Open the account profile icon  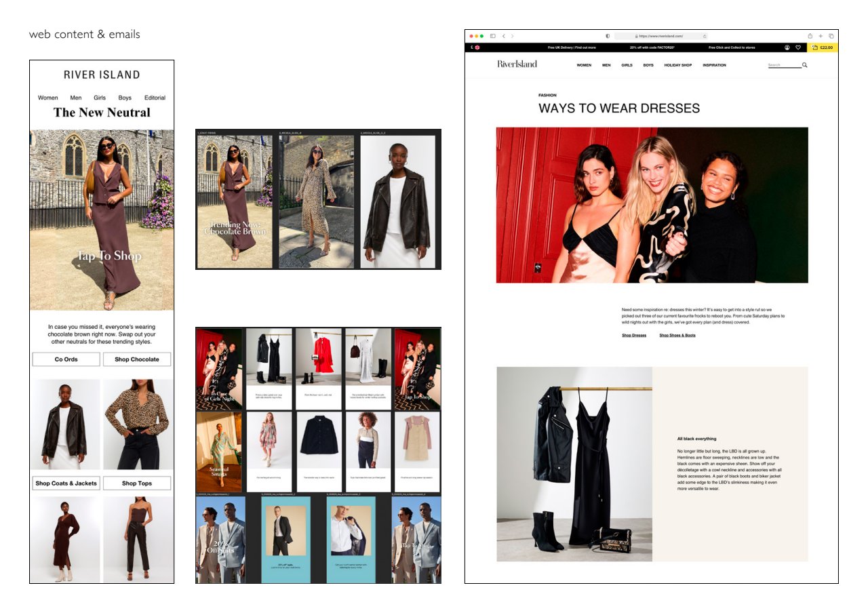[787, 47]
